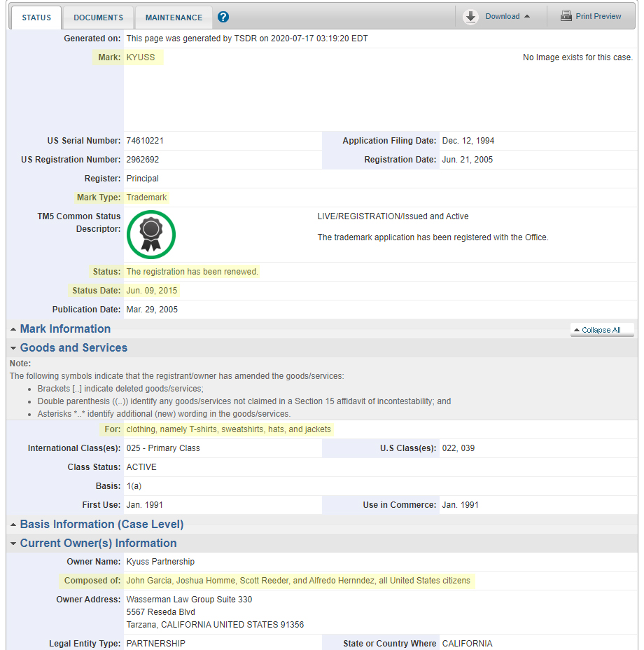The image size is (644, 650).
Task: Click 'Wasserman Law Group Suite 330' address line
Action: click(x=189, y=600)
